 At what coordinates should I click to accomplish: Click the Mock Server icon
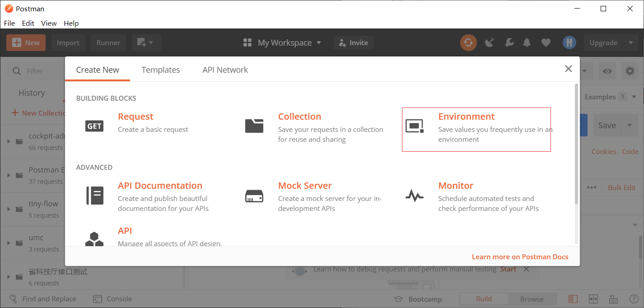coord(254,196)
